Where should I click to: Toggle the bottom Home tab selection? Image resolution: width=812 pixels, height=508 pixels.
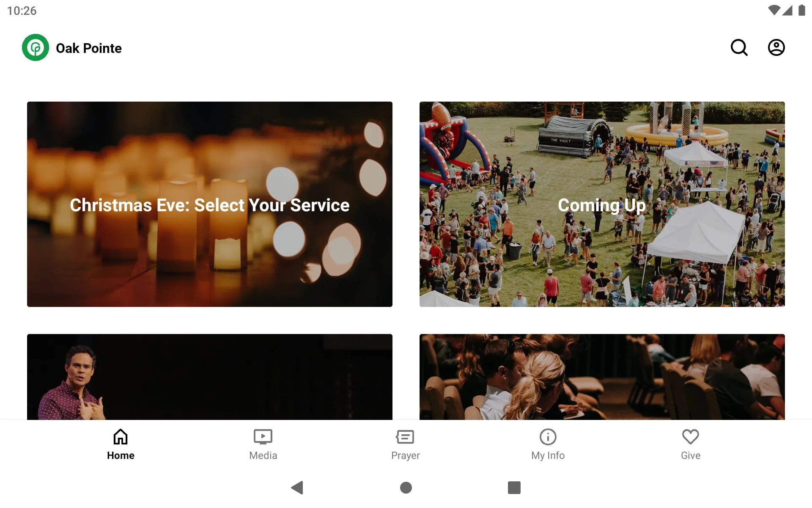click(x=120, y=444)
